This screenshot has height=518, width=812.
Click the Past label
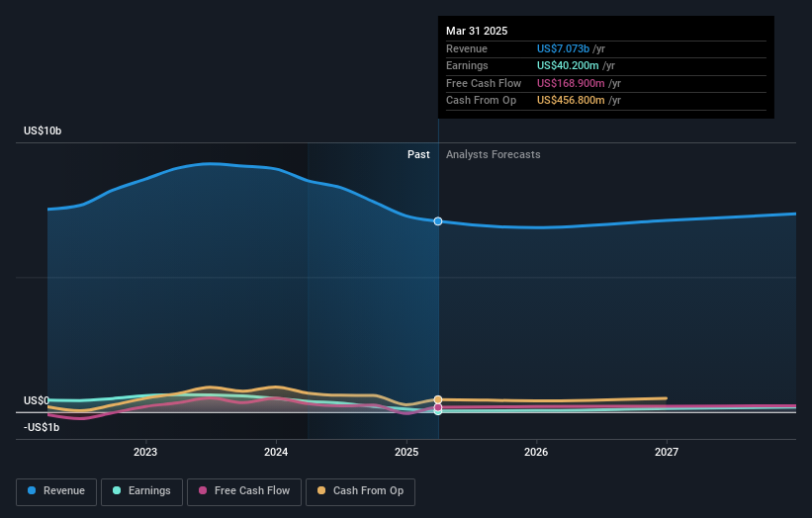[418, 154]
